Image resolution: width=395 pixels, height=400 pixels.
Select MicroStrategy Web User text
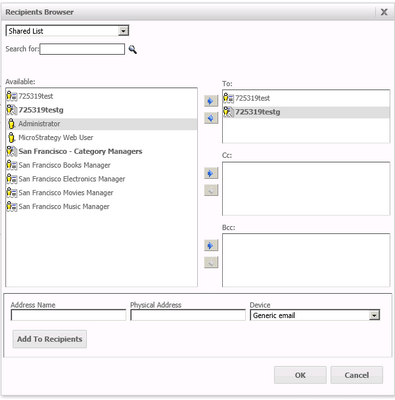click(x=56, y=138)
